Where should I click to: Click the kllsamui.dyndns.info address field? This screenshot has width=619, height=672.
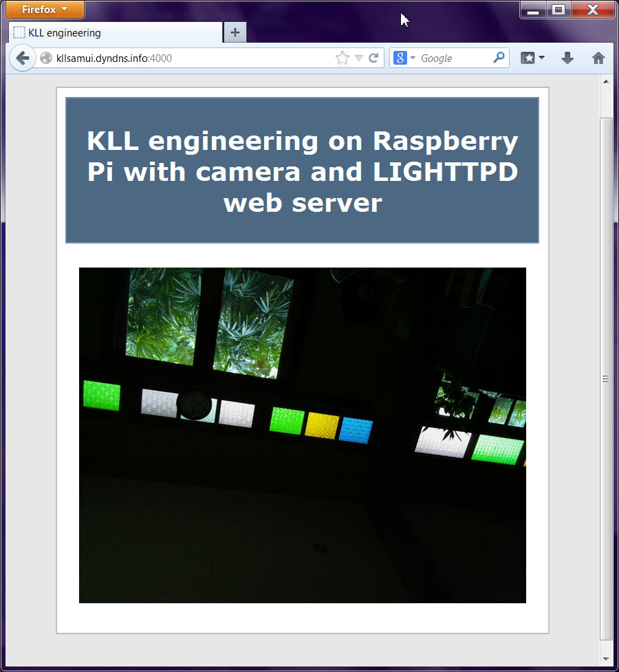186,58
